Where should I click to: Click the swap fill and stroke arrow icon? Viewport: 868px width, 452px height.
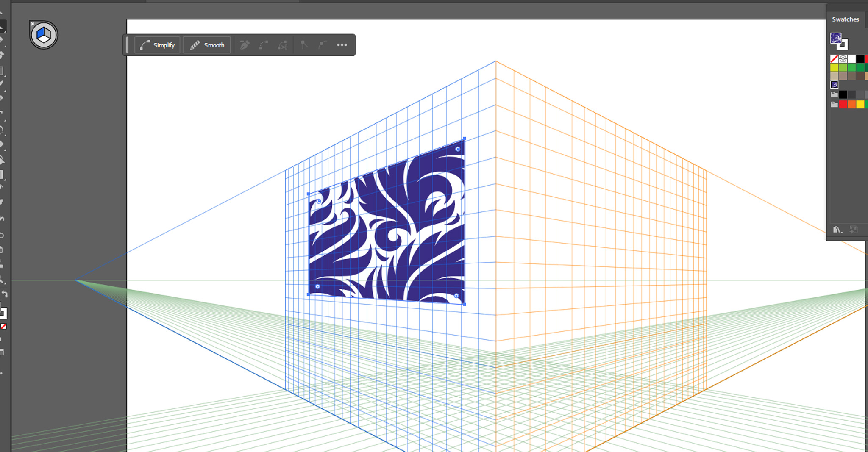click(x=5, y=294)
